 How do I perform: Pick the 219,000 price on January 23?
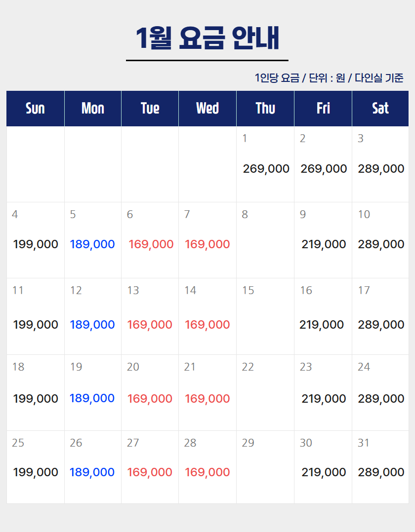pyautogui.click(x=324, y=399)
